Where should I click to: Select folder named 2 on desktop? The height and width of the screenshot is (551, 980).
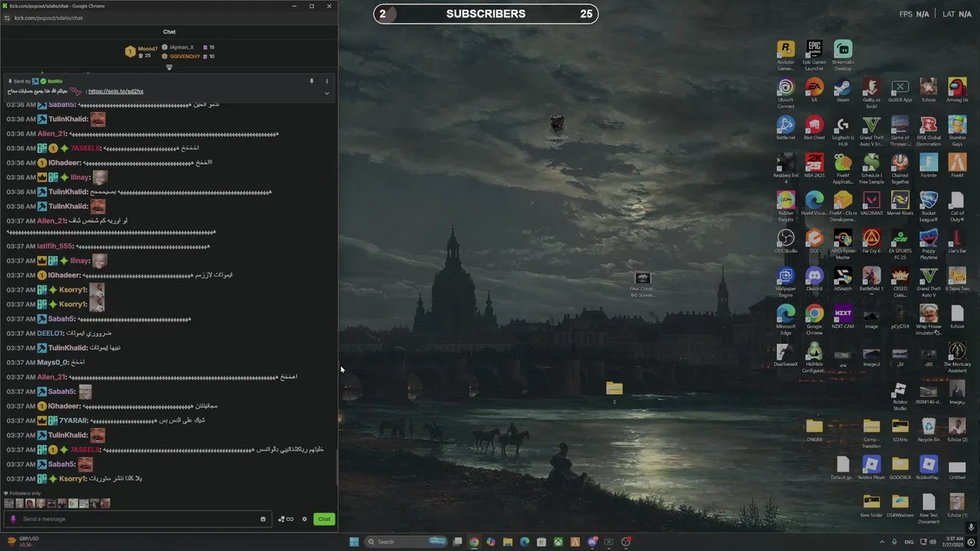coord(614,392)
